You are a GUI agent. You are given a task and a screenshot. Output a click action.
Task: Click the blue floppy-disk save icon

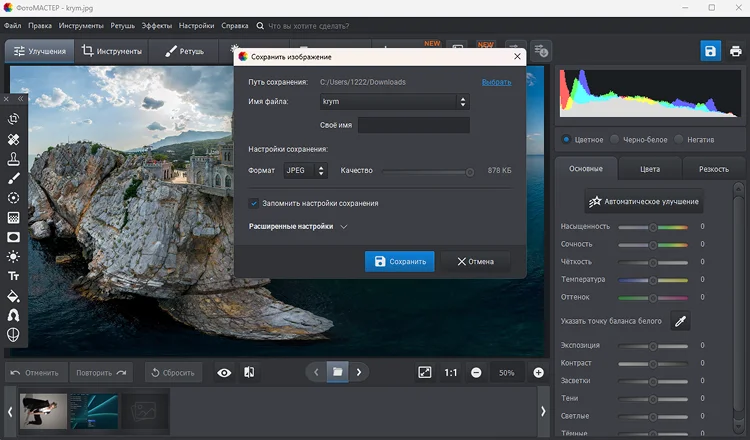coord(710,51)
